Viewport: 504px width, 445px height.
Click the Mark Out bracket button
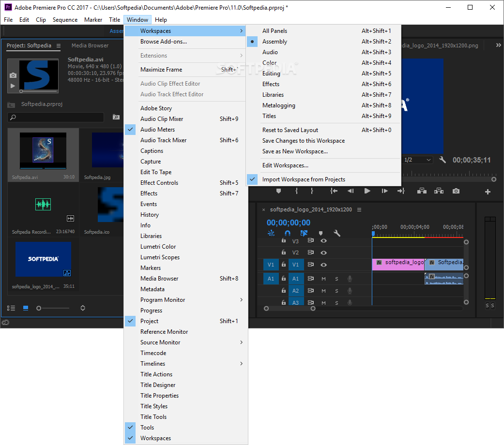[x=311, y=191]
